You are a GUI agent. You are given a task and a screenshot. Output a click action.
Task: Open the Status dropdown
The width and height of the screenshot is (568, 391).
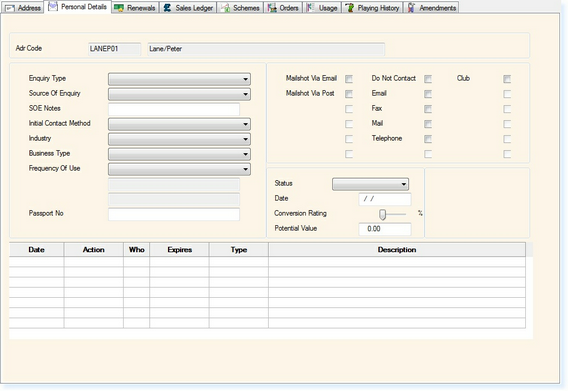tap(371, 184)
